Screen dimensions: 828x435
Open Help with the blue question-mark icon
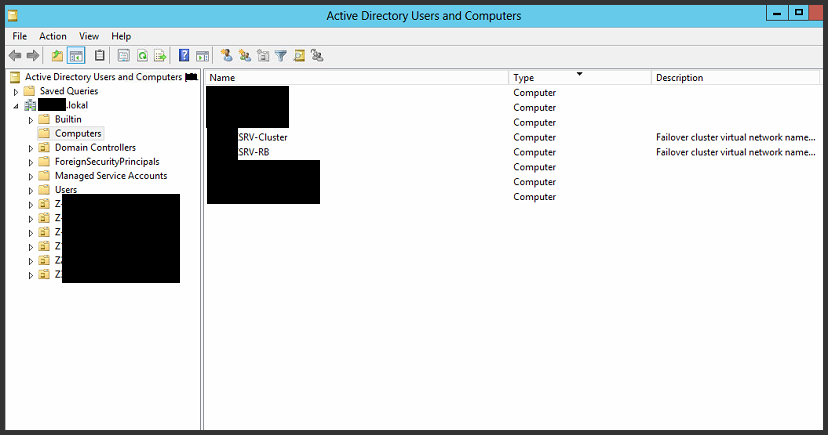click(184, 55)
